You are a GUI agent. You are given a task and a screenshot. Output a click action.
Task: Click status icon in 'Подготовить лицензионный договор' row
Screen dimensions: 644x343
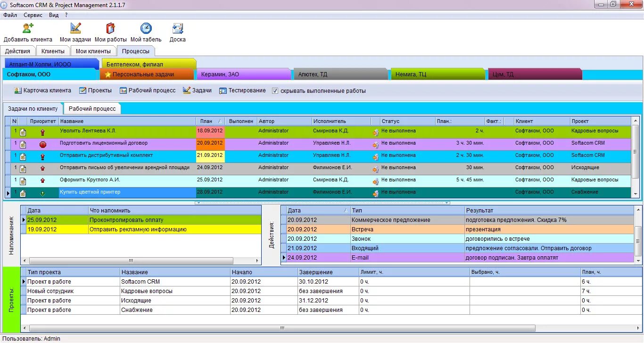coord(376,145)
